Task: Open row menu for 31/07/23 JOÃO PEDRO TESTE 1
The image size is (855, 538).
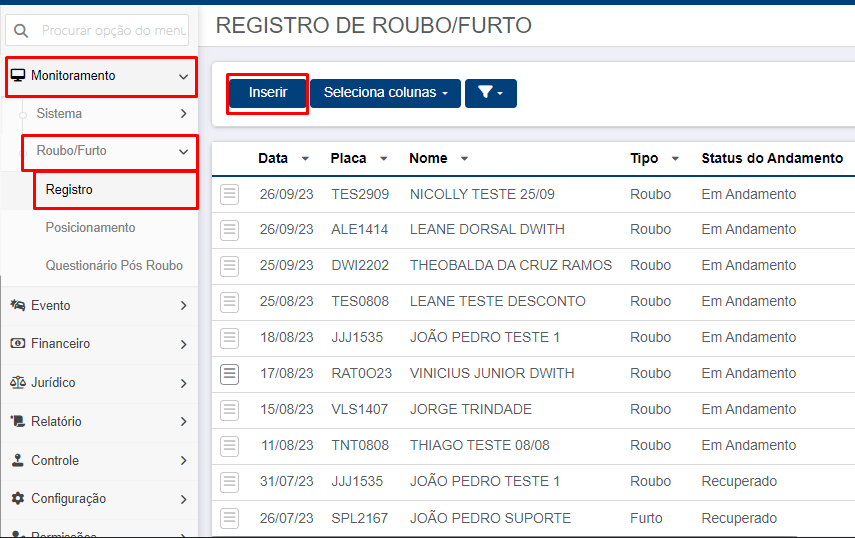Action: [x=230, y=482]
